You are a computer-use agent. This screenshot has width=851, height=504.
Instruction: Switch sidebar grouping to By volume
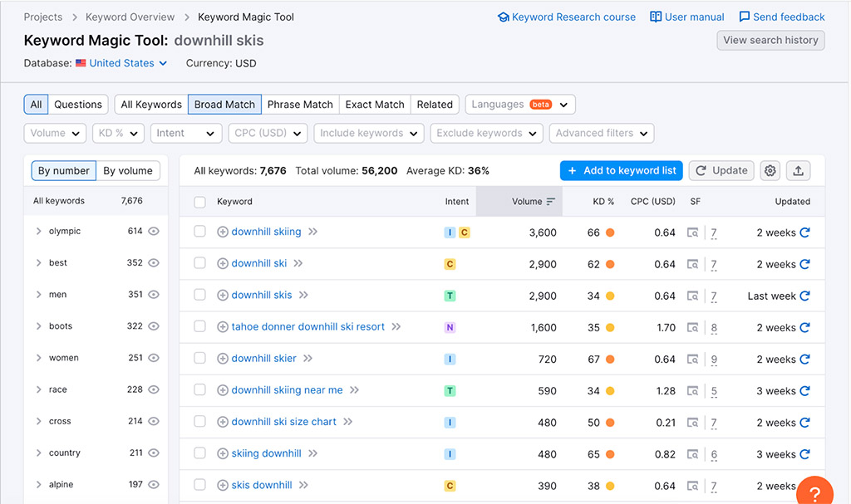[128, 171]
